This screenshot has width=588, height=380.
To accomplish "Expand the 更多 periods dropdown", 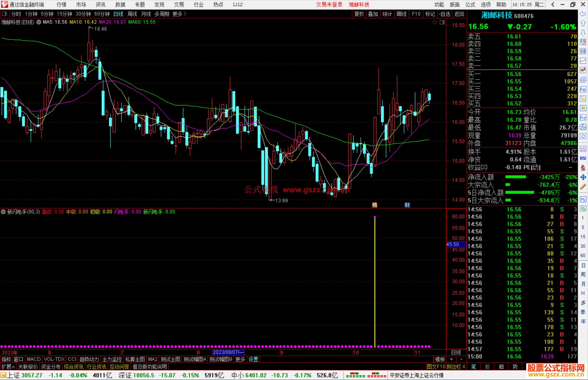I will point(179,14).
